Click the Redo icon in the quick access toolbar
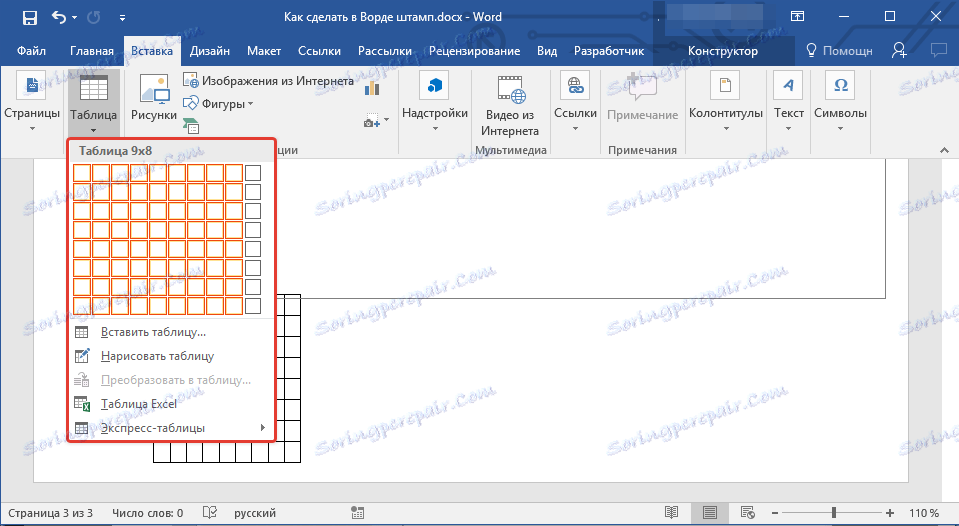 click(94, 17)
